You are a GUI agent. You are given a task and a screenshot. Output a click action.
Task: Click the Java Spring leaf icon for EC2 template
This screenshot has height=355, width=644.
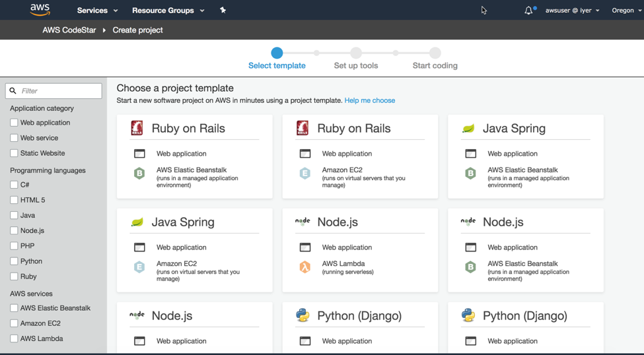tap(137, 222)
